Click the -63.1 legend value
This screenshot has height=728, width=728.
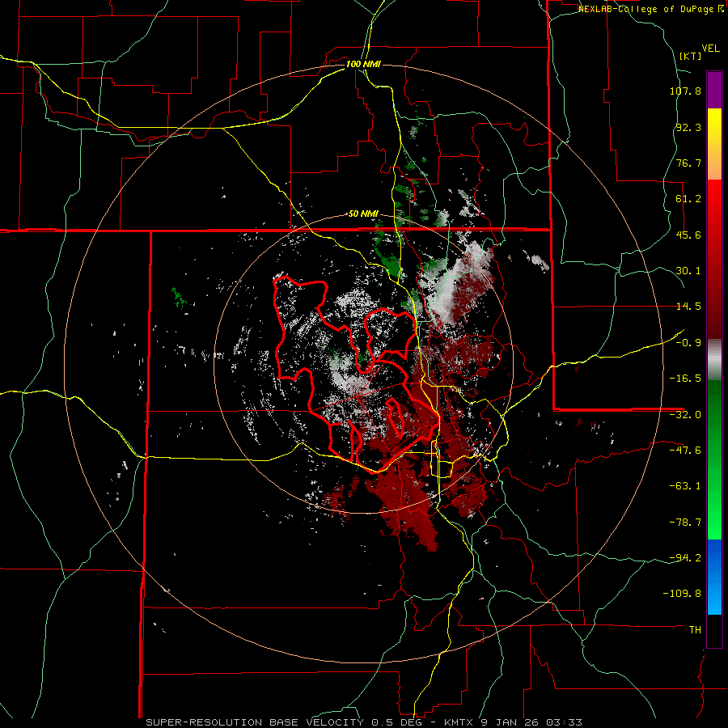[685, 486]
